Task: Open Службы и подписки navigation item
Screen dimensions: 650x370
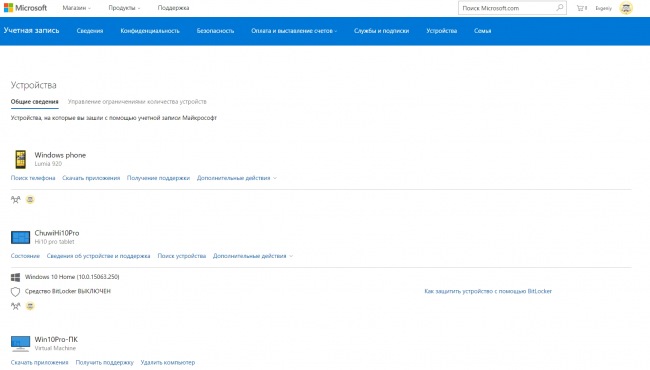Action: pos(381,31)
